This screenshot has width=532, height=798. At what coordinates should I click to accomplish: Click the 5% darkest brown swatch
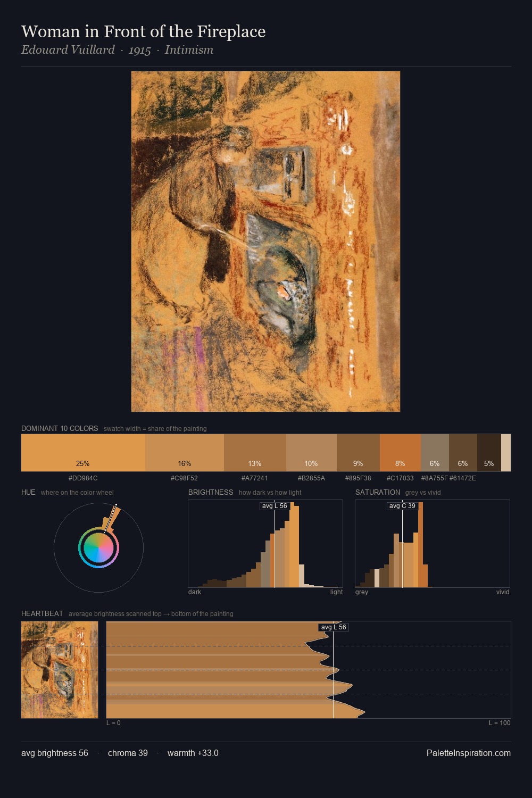[489, 453]
